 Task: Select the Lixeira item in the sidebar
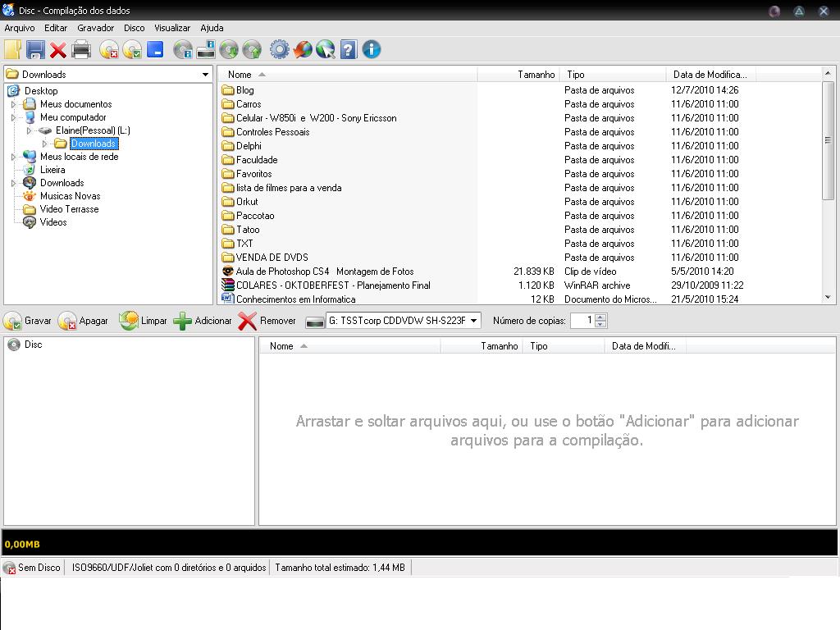click(x=51, y=170)
